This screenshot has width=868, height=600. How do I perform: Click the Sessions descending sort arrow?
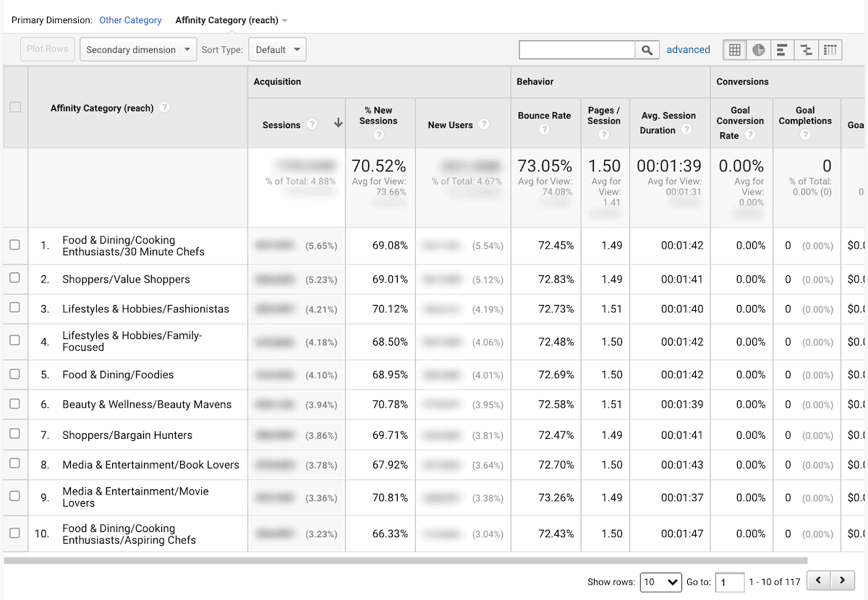[338, 124]
